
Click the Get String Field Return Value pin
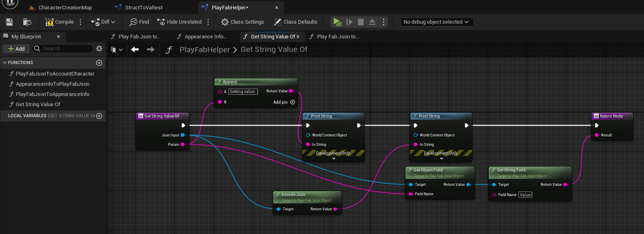[x=565, y=185]
